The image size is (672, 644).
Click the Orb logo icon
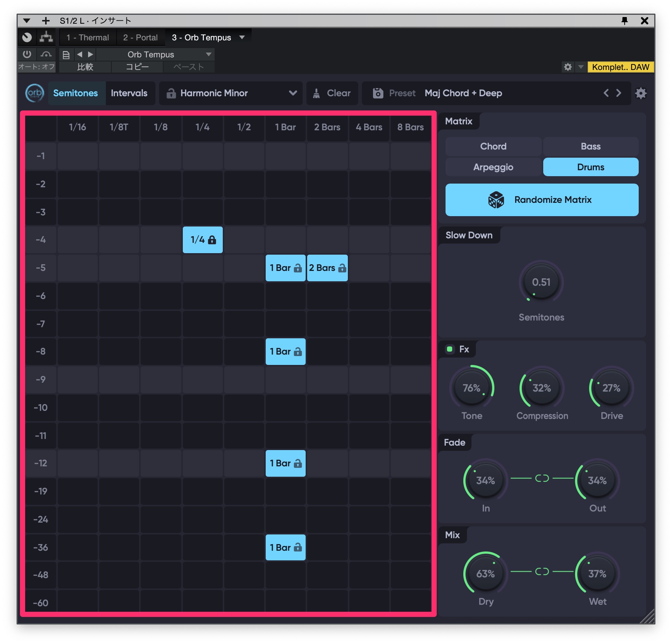click(x=35, y=93)
